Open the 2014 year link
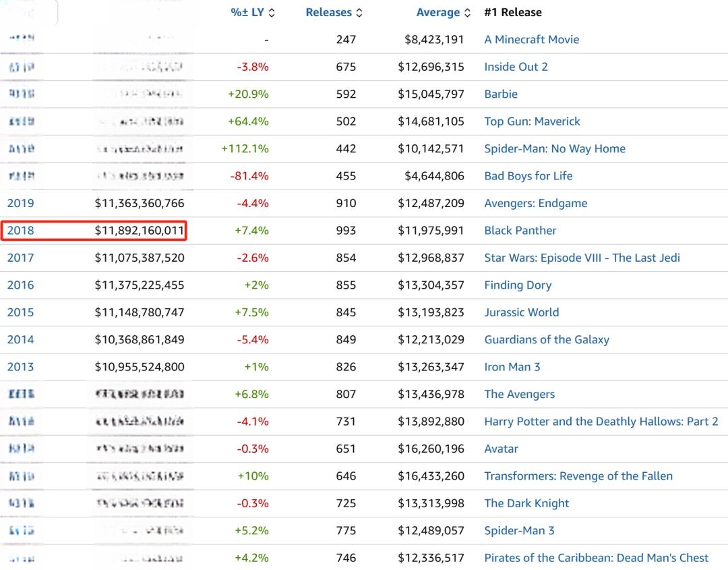The image size is (728, 570). point(20,339)
